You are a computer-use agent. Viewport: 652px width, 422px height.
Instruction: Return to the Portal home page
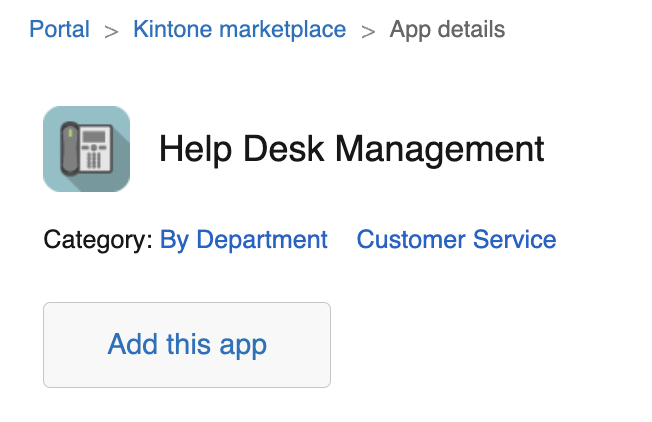point(59,30)
